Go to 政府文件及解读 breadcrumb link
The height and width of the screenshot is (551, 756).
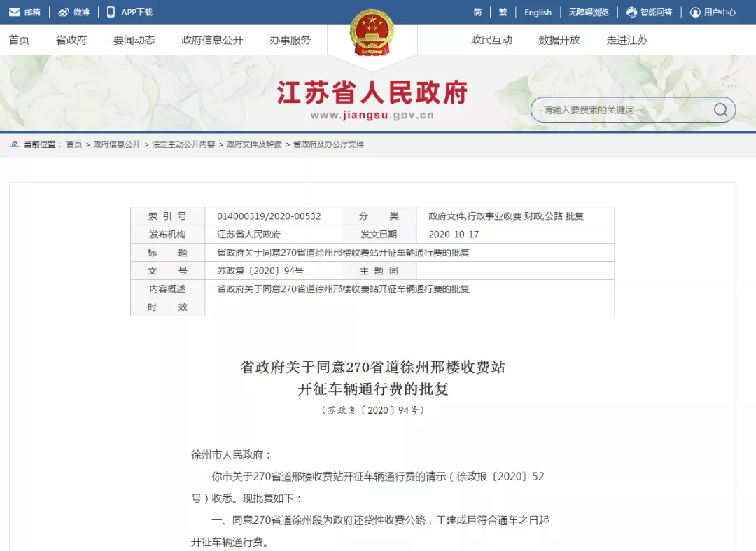(x=254, y=144)
